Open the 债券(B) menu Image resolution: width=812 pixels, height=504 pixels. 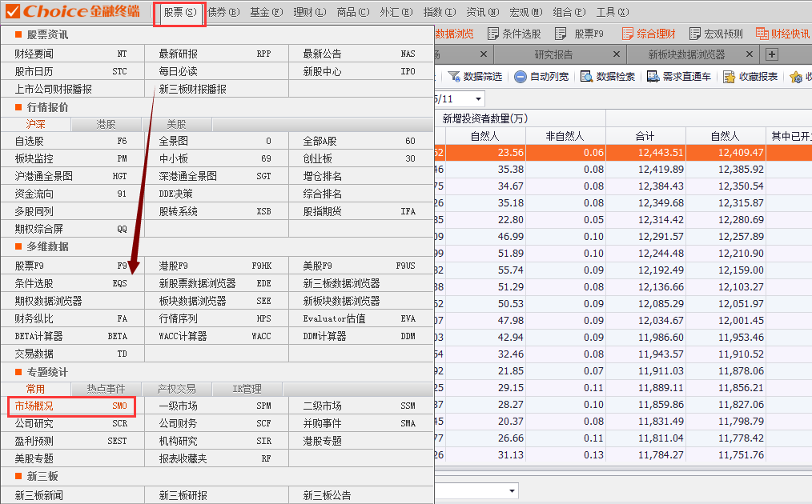click(x=223, y=12)
